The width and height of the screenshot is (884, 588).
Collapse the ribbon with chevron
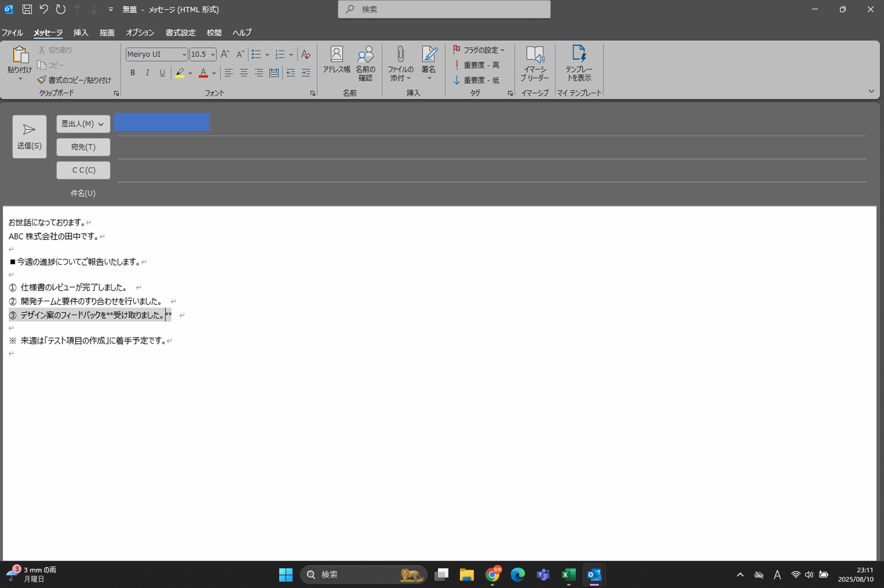(x=871, y=91)
